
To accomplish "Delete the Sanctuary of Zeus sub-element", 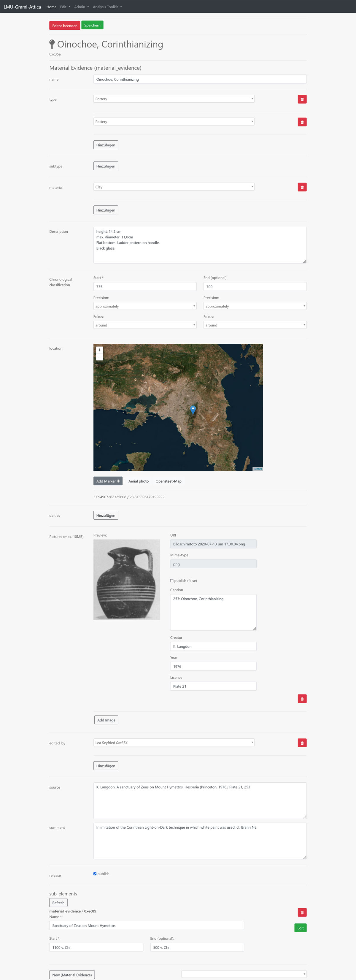I will [302, 912].
